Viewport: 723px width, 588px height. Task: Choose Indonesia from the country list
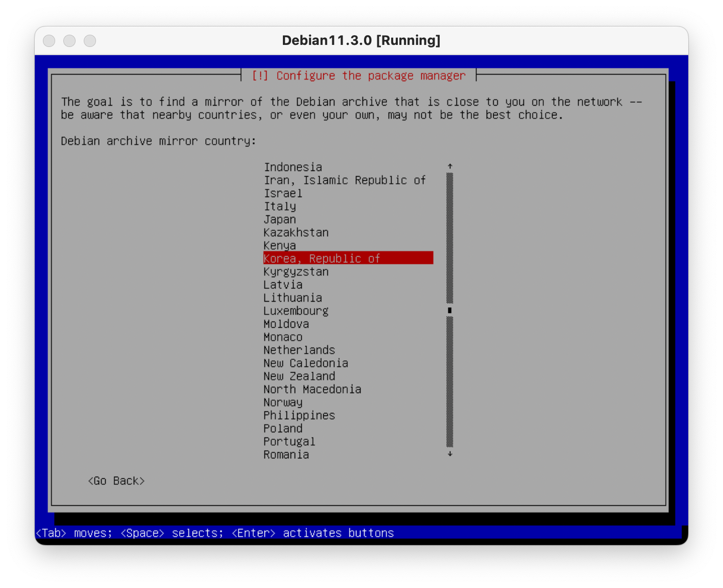[x=293, y=167]
